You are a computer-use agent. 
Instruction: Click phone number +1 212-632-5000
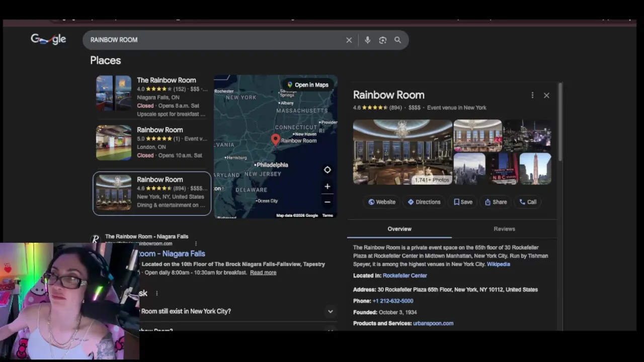pos(392,301)
